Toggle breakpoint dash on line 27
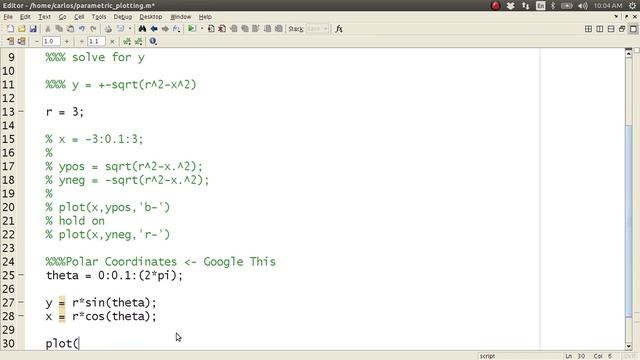640x360 pixels. click(21, 302)
